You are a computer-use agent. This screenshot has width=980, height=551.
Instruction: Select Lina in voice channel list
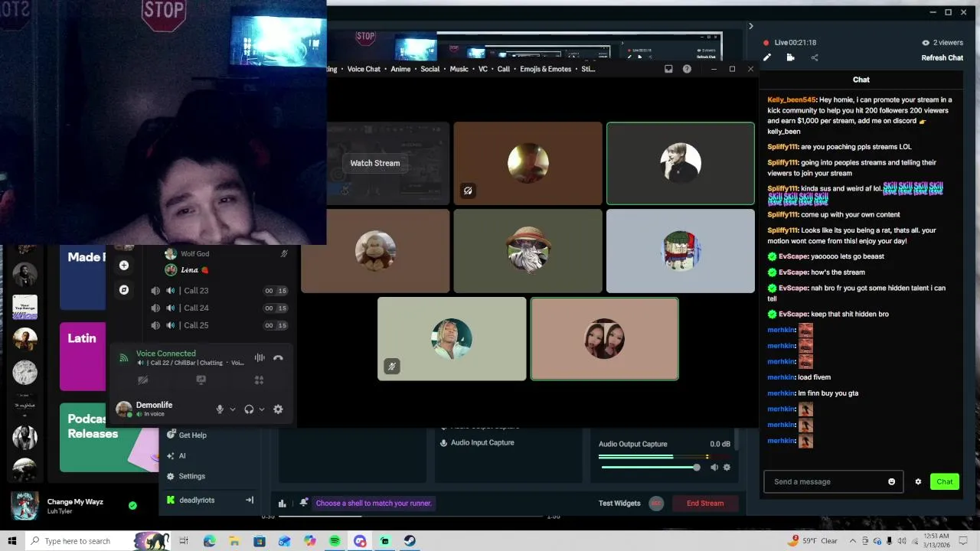pyautogui.click(x=226, y=270)
